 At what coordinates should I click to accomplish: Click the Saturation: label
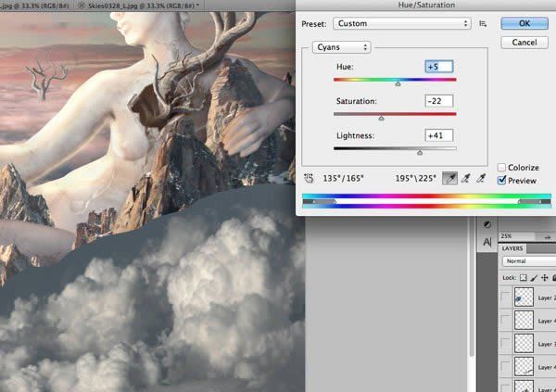357,101
